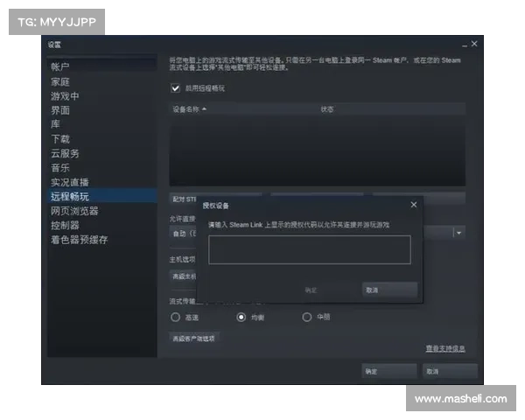
Task: Click the 配对 Steam Link button
Action: (184, 199)
